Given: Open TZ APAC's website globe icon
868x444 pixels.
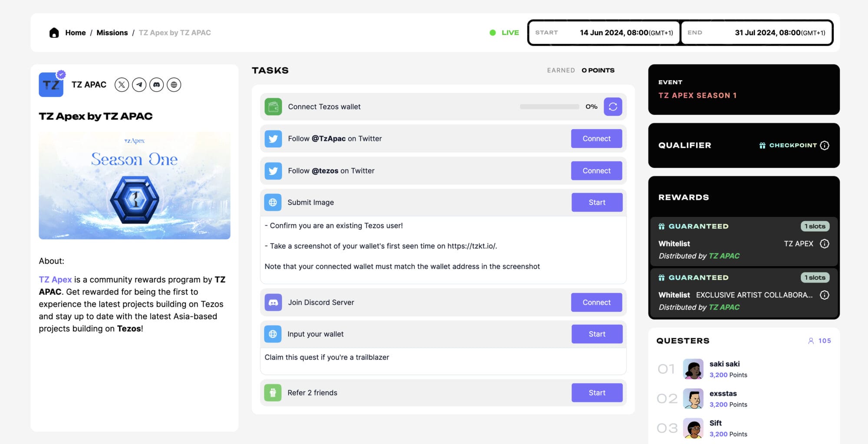Looking at the screenshot, I should (x=174, y=85).
